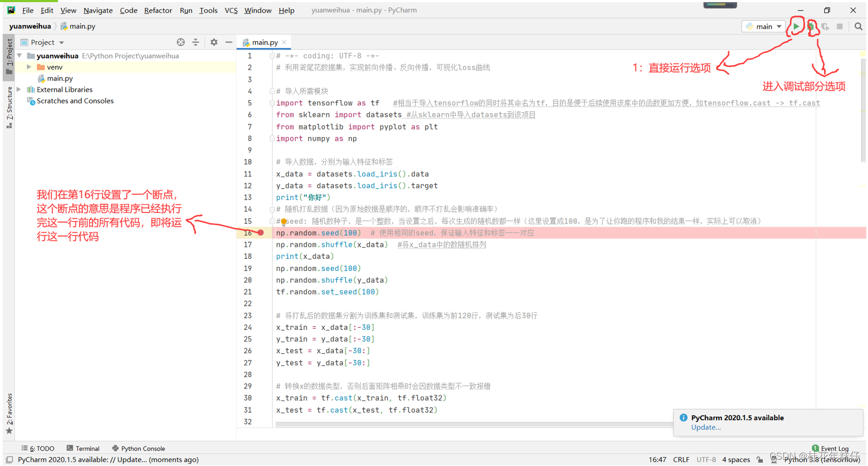The height and width of the screenshot is (466, 868).
Task: Click the intention lightbulb on line 15
Action: click(x=284, y=222)
